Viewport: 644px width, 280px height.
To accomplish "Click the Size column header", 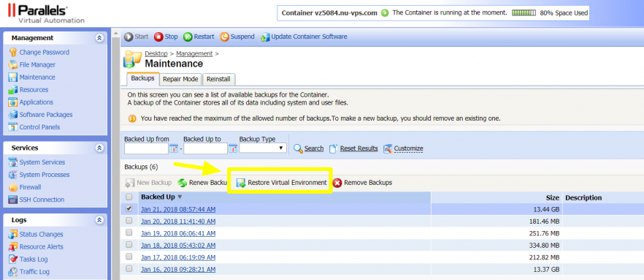I will pyautogui.click(x=553, y=198).
